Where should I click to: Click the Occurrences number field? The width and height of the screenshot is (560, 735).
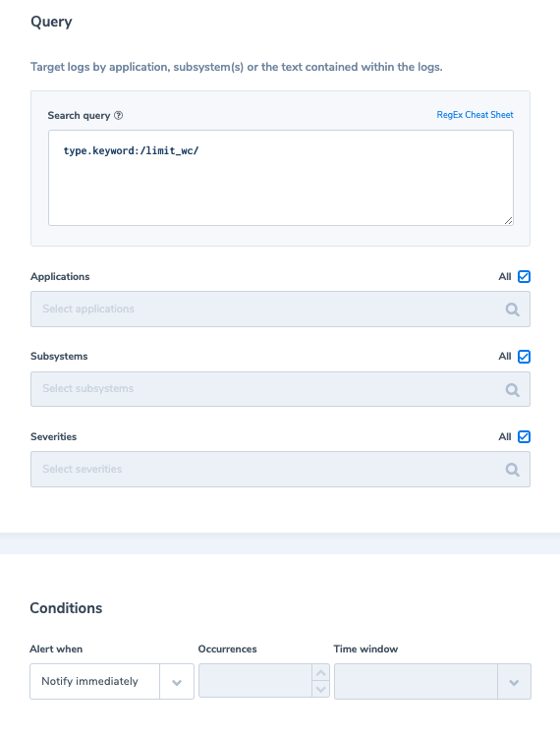(x=255, y=681)
